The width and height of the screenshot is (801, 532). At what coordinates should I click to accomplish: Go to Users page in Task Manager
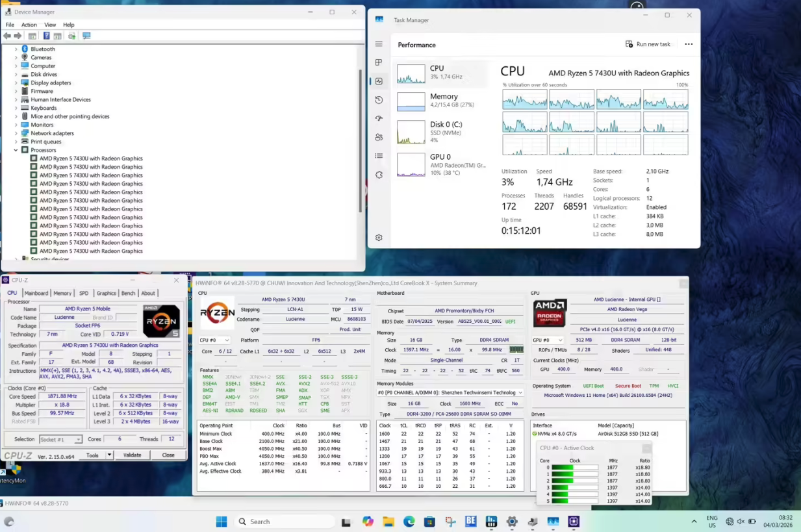(x=379, y=137)
